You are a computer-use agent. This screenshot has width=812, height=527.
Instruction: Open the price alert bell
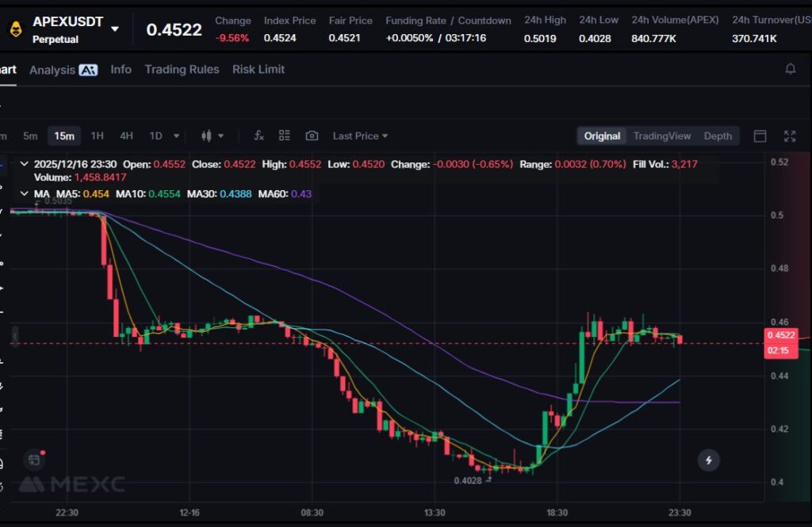click(790, 70)
